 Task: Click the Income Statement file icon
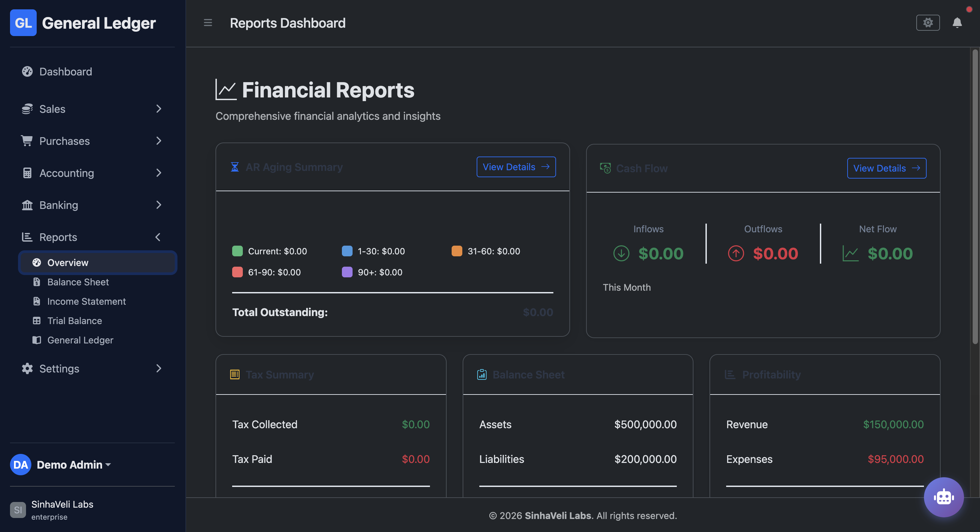tap(36, 301)
